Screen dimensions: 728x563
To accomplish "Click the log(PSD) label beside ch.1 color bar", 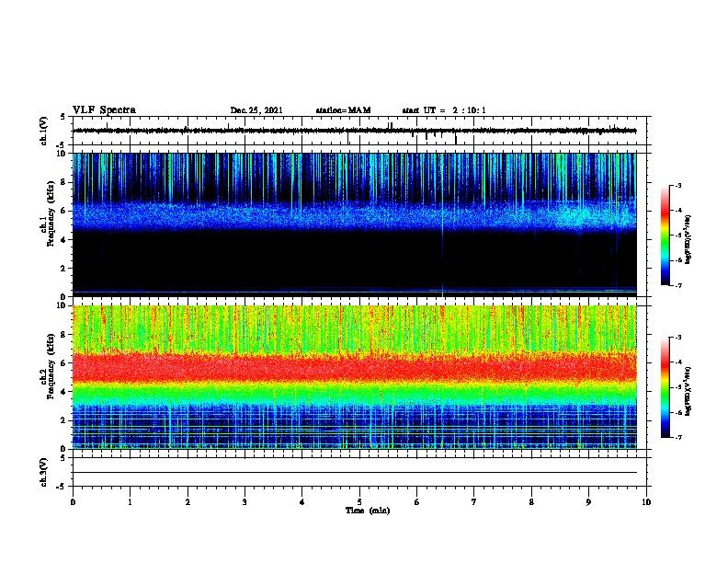I will (x=688, y=240).
